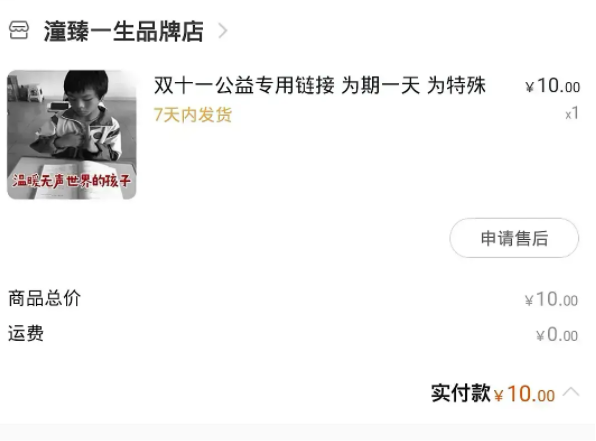Click the item price ¥10.00 beside title

[x=552, y=86]
